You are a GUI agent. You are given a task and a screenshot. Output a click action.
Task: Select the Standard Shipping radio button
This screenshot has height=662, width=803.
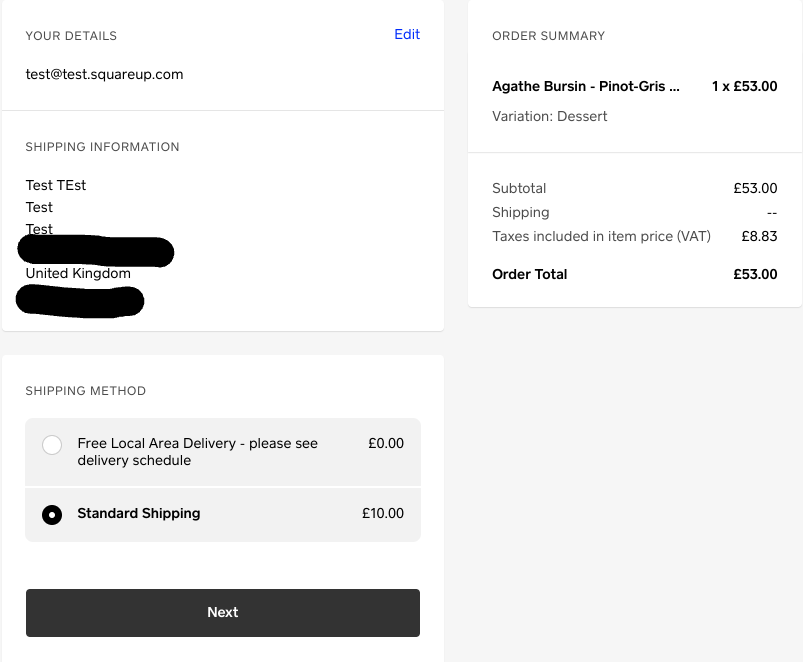52,515
